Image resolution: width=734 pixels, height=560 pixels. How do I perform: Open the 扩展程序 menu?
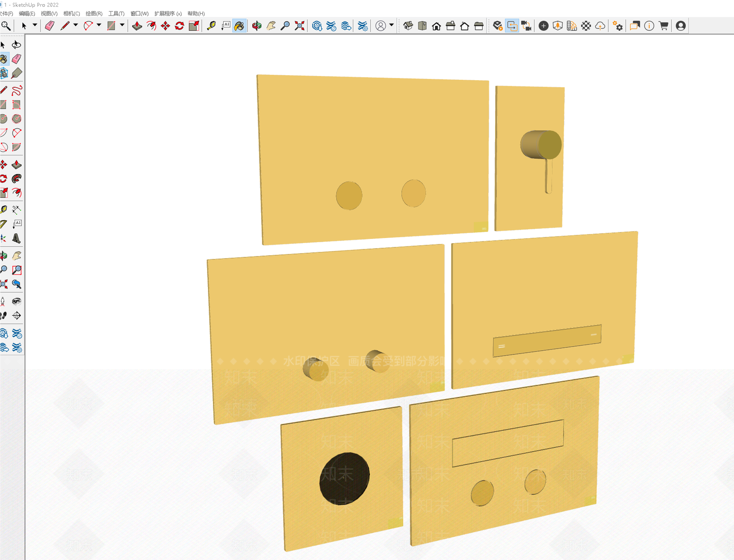(x=168, y=13)
